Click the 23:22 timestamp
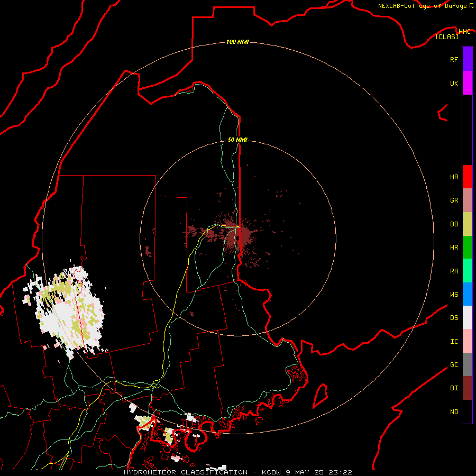 340,472
